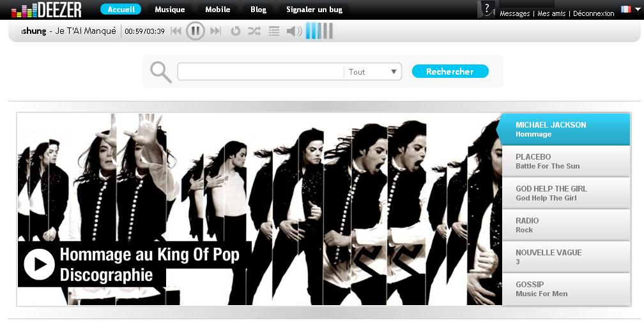Open the Mes amis link
644x323 pixels.
point(551,13)
